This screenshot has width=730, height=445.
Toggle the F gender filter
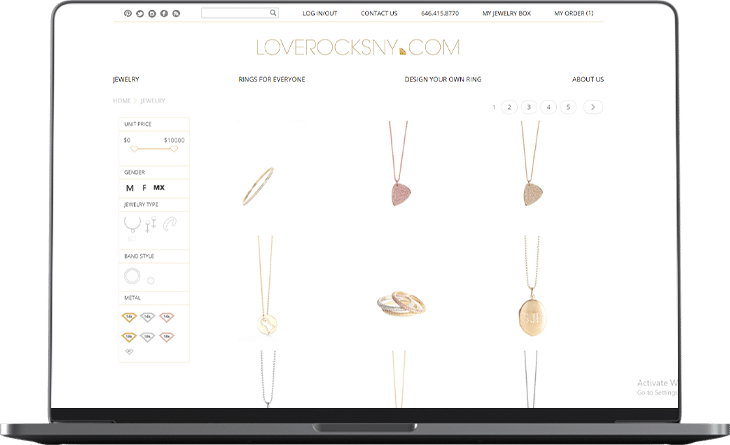coord(144,188)
